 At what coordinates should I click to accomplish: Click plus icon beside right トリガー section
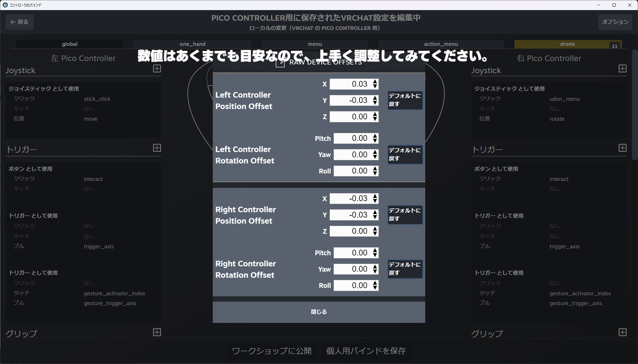[622, 148]
